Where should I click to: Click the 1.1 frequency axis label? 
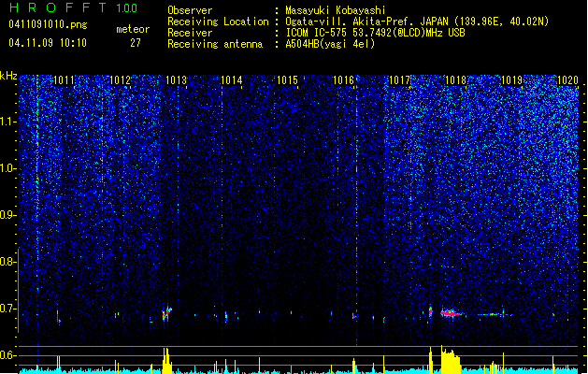(x=7, y=122)
